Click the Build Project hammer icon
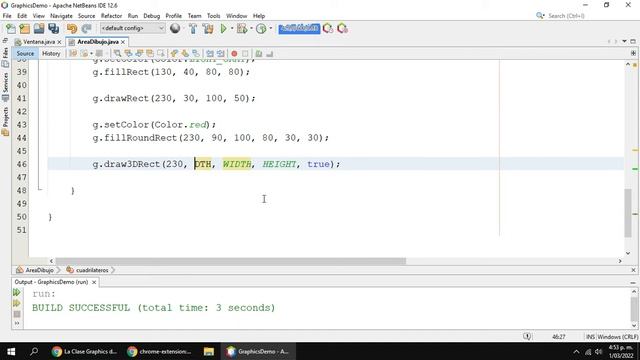Image resolution: width=640 pixels, height=360 pixels. [193, 29]
